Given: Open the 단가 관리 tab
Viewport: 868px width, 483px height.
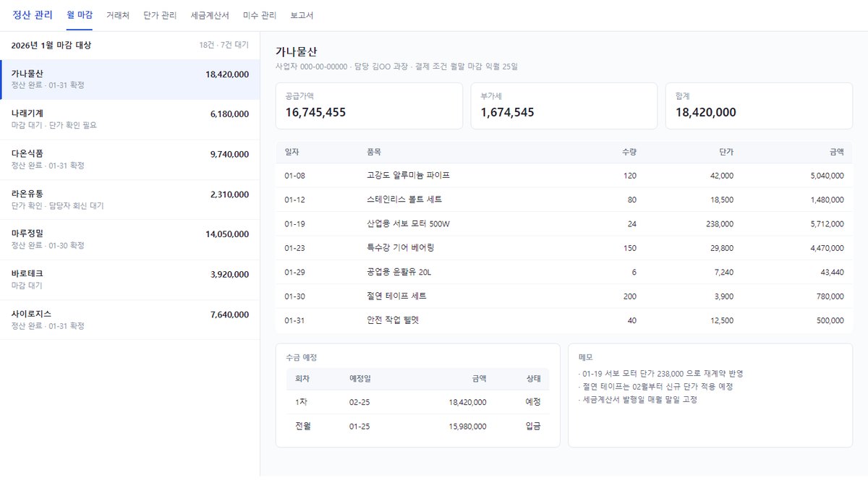Looking at the screenshot, I should (160, 15).
